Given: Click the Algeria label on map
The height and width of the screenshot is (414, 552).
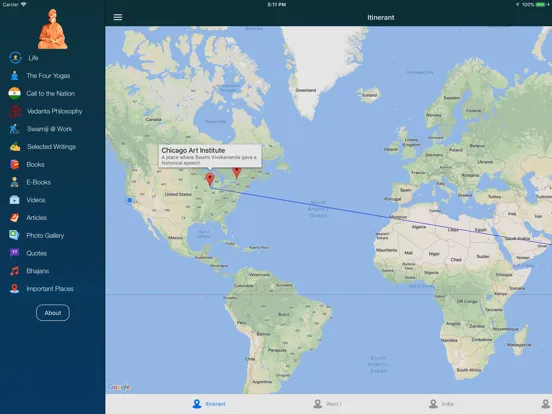Looking at the screenshot, I should [x=419, y=227].
